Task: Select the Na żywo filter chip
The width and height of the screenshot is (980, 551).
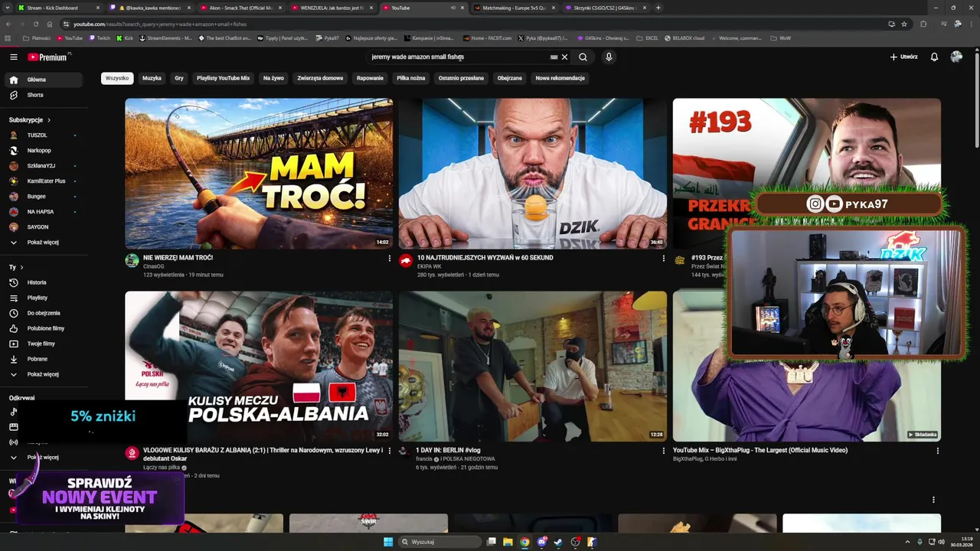Action: [273, 78]
